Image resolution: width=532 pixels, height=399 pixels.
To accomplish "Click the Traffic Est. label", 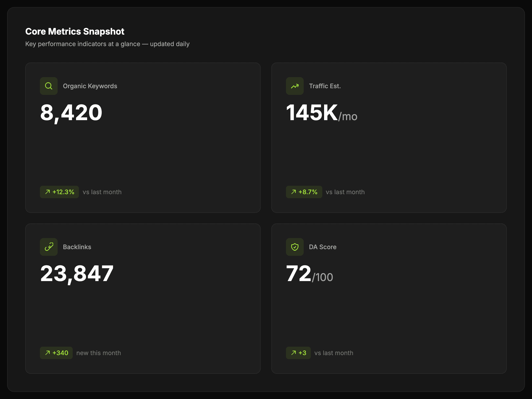I will pyautogui.click(x=325, y=86).
